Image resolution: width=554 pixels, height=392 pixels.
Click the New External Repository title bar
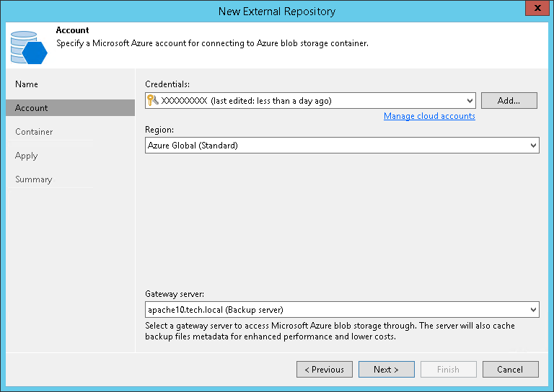tap(277, 11)
